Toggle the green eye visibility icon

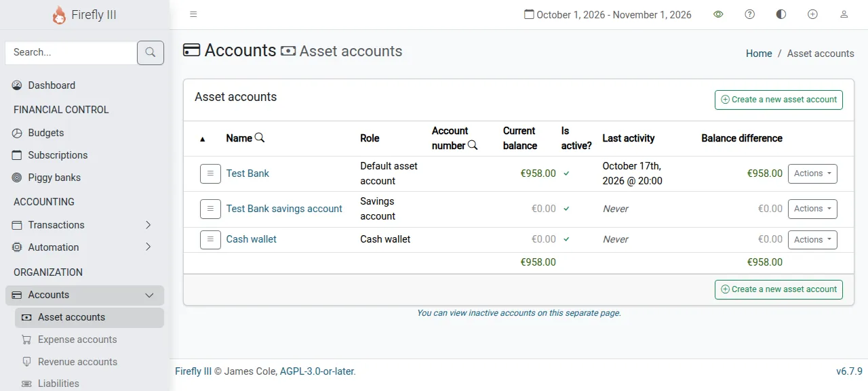tap(718, 14)
